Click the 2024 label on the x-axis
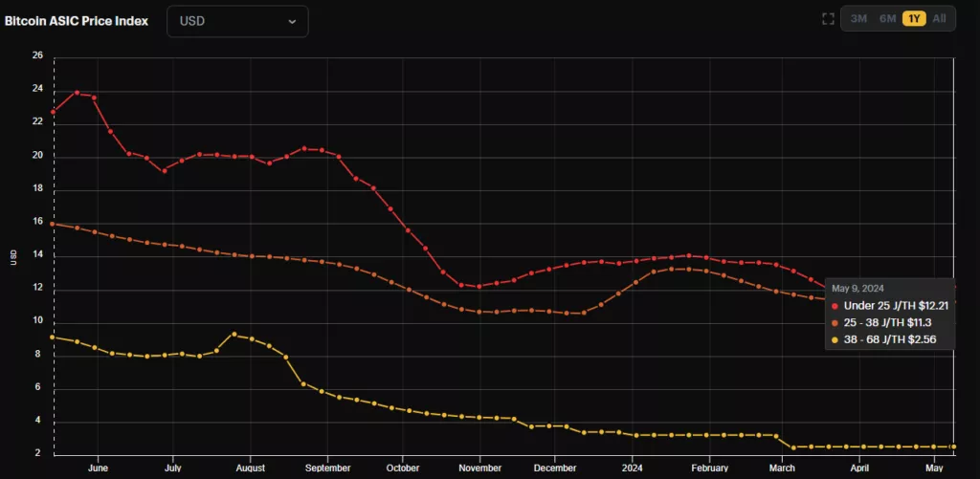The height and width of the screenshot is (479, 980). pos(632,468)
